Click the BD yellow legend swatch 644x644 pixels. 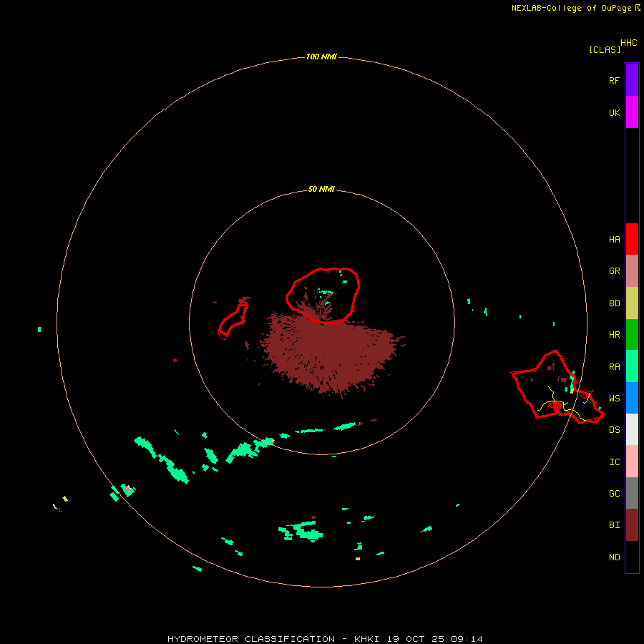tap(632, 303)
